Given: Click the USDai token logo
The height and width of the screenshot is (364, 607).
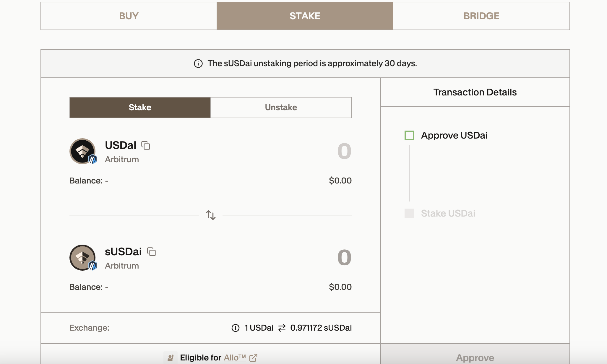Looking at the screenshot, I should [82, 151].
